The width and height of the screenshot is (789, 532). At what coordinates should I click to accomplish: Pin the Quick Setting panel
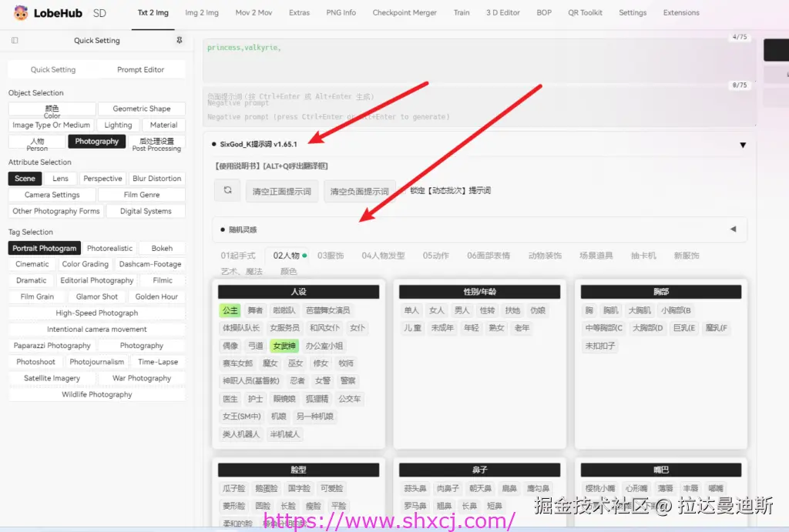coord(179,40)
